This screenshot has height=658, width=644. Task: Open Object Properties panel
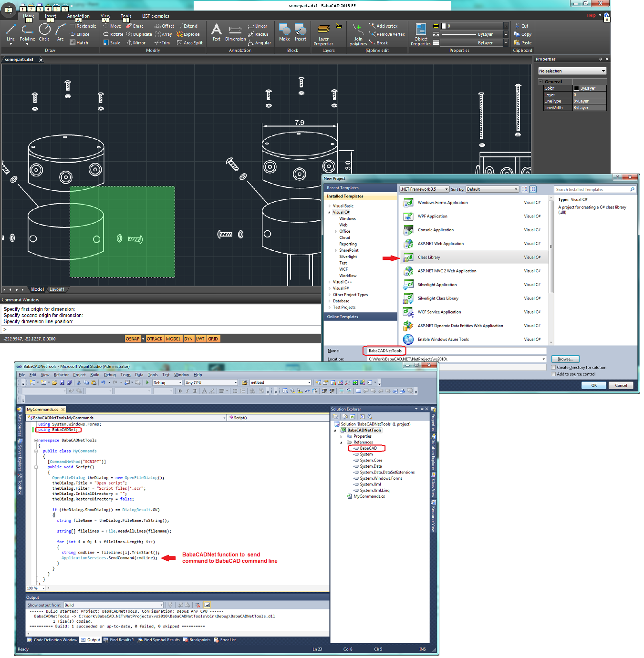point(421,35)
